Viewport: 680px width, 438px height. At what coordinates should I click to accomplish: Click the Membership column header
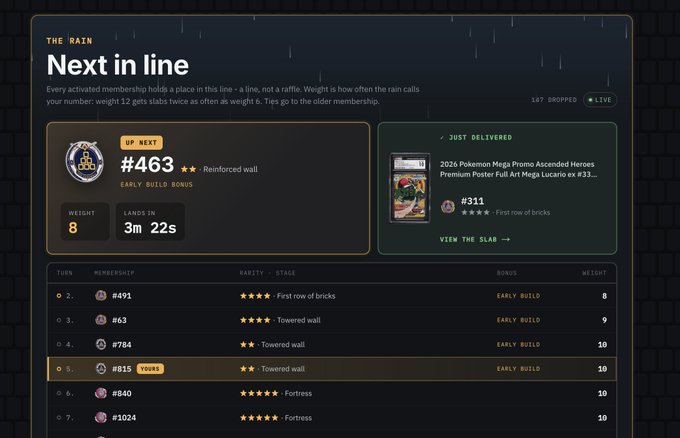tap(114, 273)
